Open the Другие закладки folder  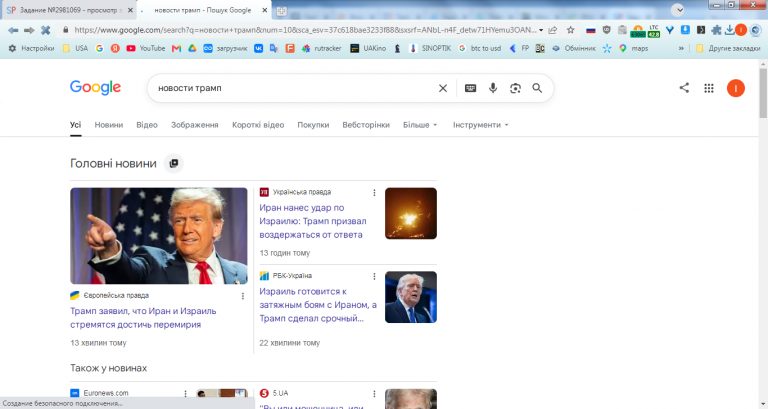tap(728, 48)
